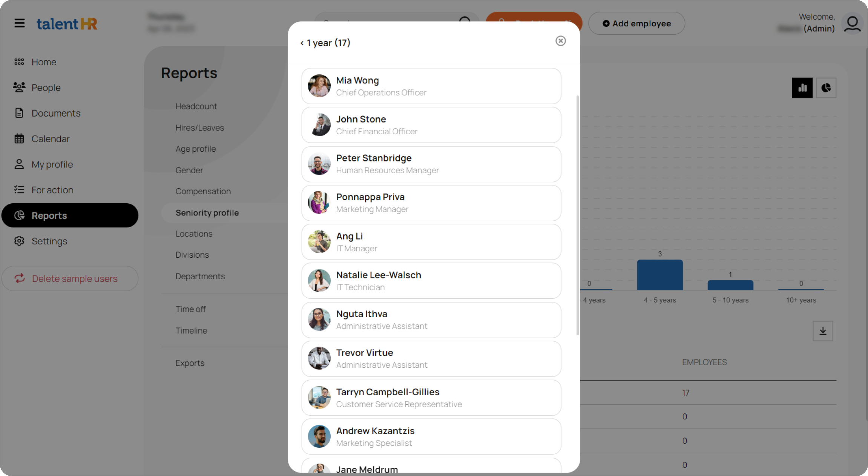
Task: Open the Gender report
Action: click(189, 170)
